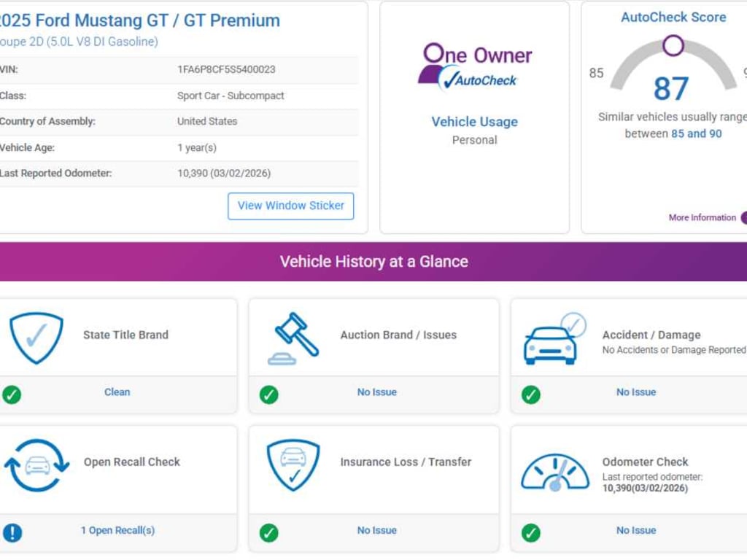Click the blue exclamation recall alert icon
The width and height of the screenshot is (747, 560).
click(x=12, y=532)
